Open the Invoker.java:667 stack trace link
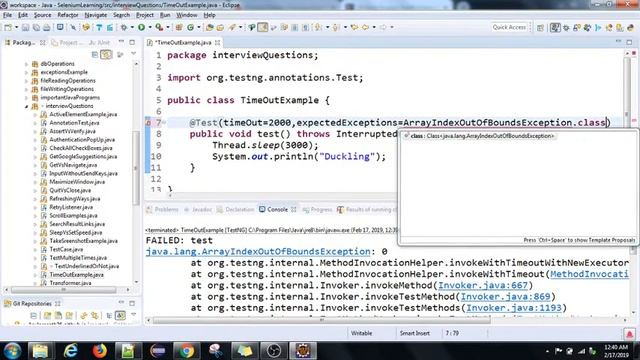 point(483,285)
